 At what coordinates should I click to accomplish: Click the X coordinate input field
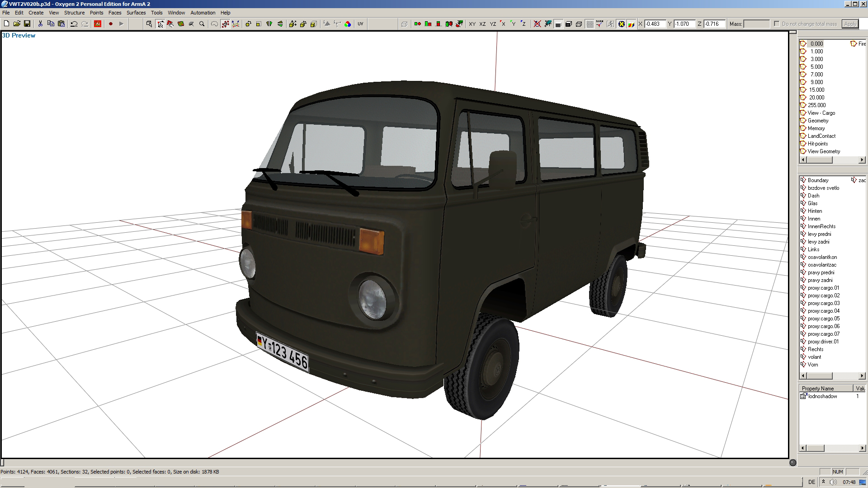(x=655, y=24)
